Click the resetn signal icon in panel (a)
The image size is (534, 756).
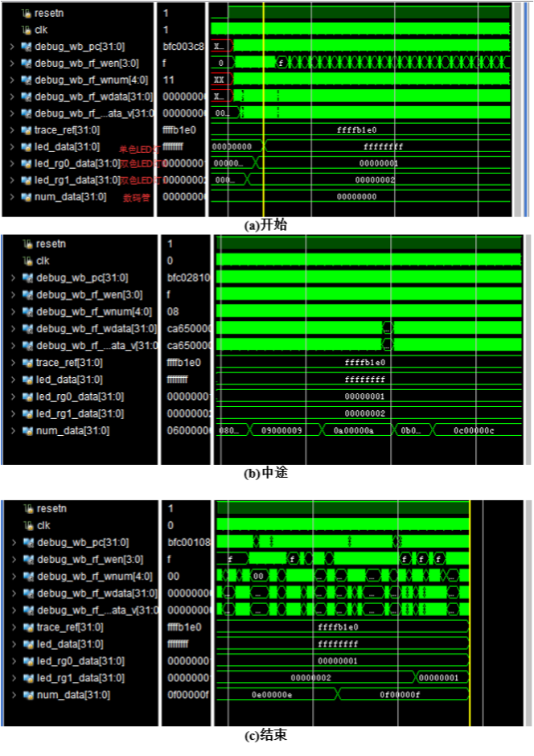(x=27, y=13)
